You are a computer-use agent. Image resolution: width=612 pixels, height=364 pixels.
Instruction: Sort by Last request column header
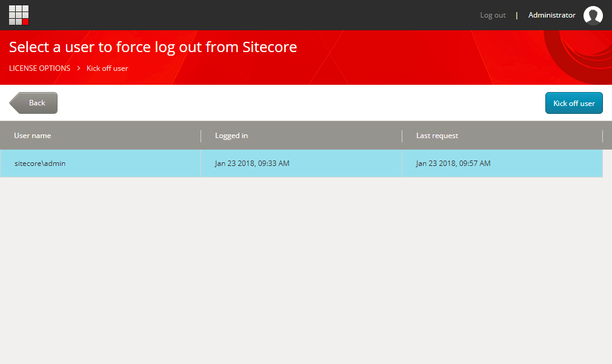(502, 136)
